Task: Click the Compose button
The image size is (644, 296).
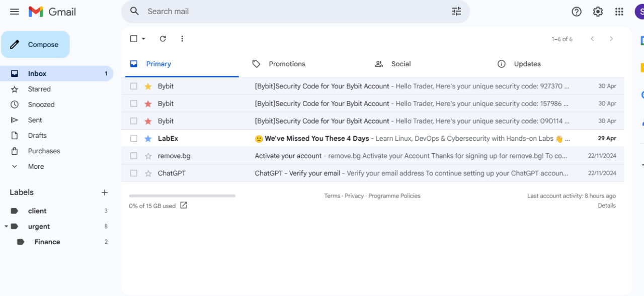Action: click(x=35, y=45)
